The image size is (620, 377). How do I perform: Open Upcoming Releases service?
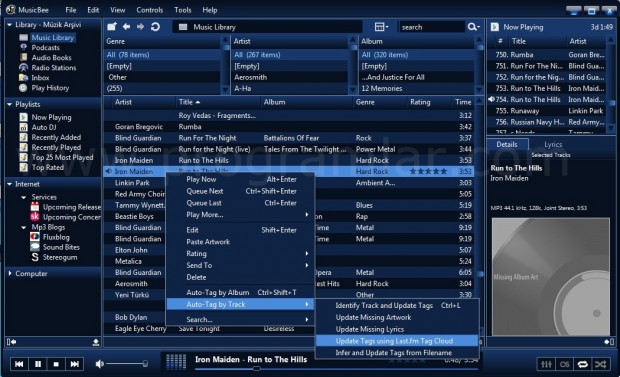72,207
